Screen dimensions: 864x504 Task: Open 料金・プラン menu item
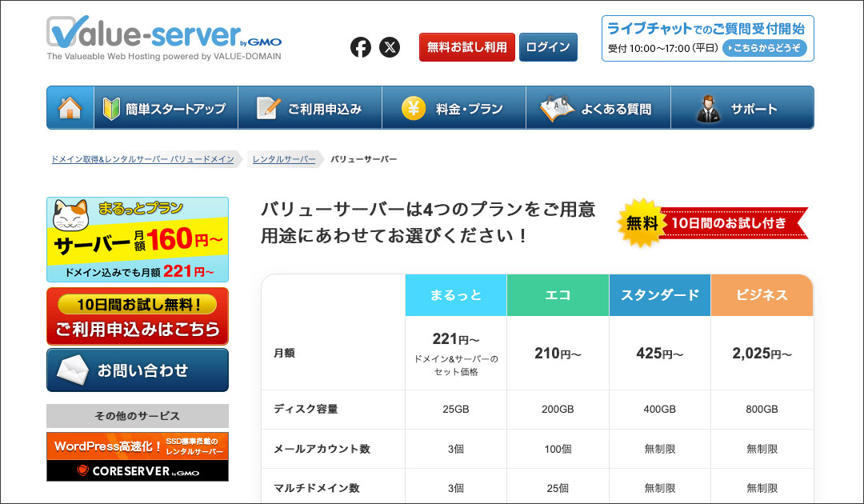(454, 107)
